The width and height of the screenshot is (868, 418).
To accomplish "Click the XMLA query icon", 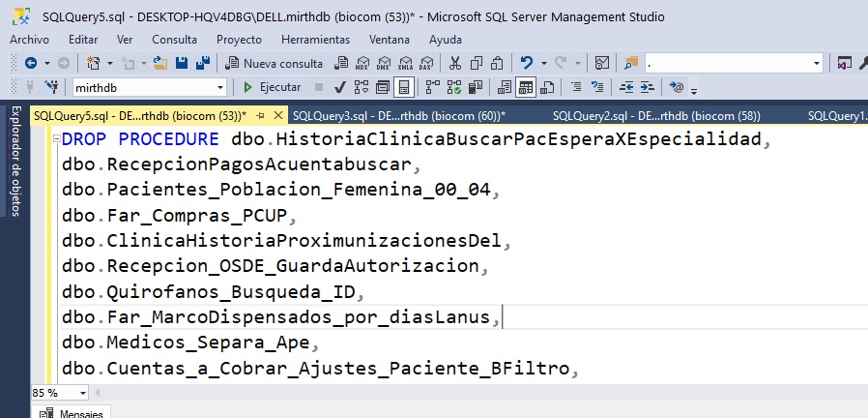I will (x=405, y=63).
